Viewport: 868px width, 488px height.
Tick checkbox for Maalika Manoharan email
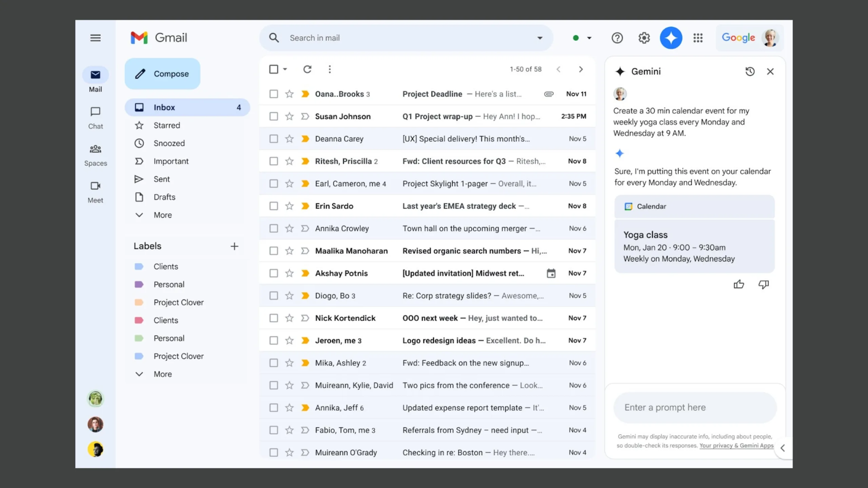tap(273, 251)
